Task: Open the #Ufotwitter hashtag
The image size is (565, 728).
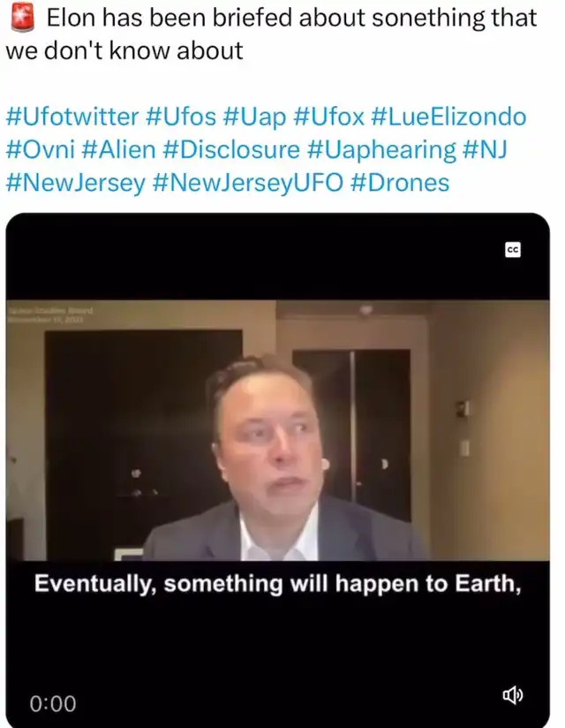Action: point(72,117)
